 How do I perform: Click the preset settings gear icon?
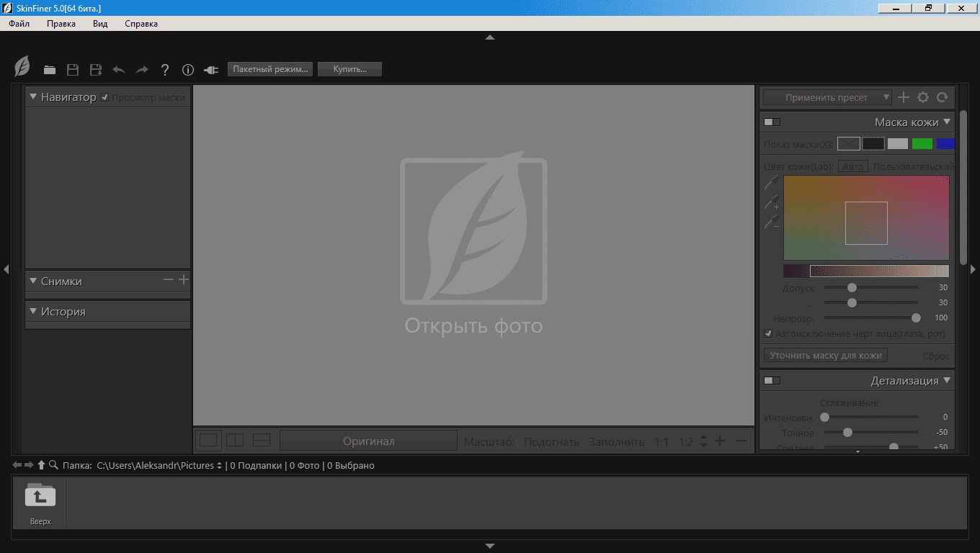[923, 97]
